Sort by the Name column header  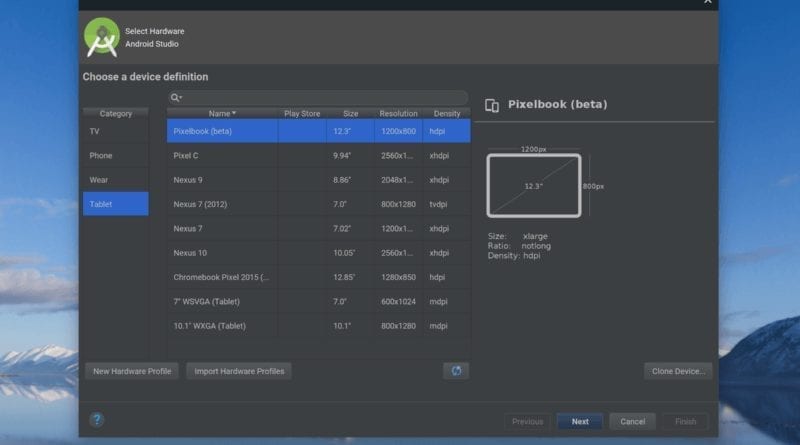222,113
